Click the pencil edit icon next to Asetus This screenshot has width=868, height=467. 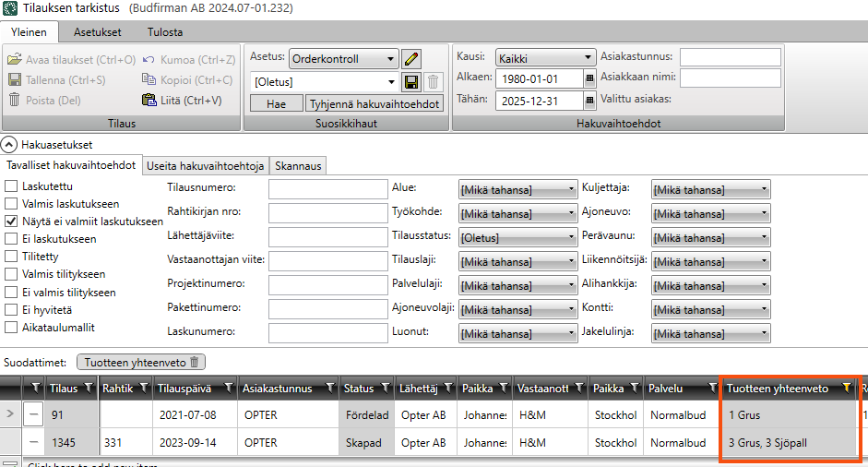click(412, 59)
